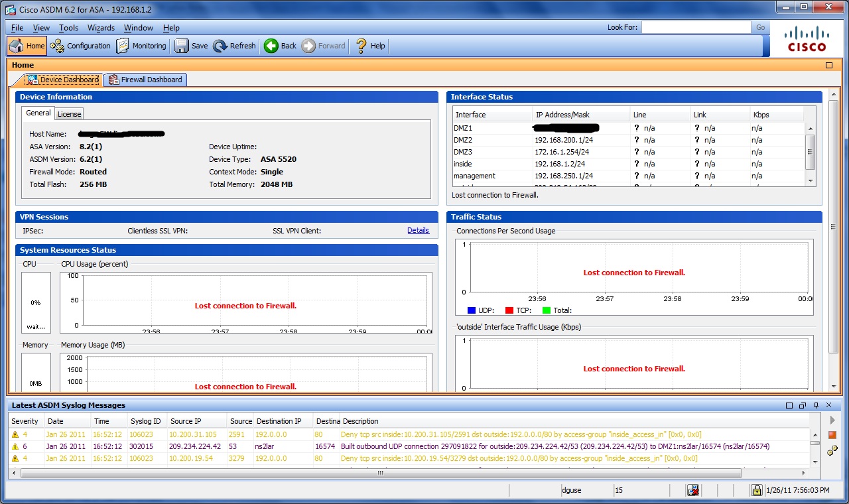Screen dimensions: 849x504
Task: Maximize the syslog messages panel
Action: click(789, 405)
